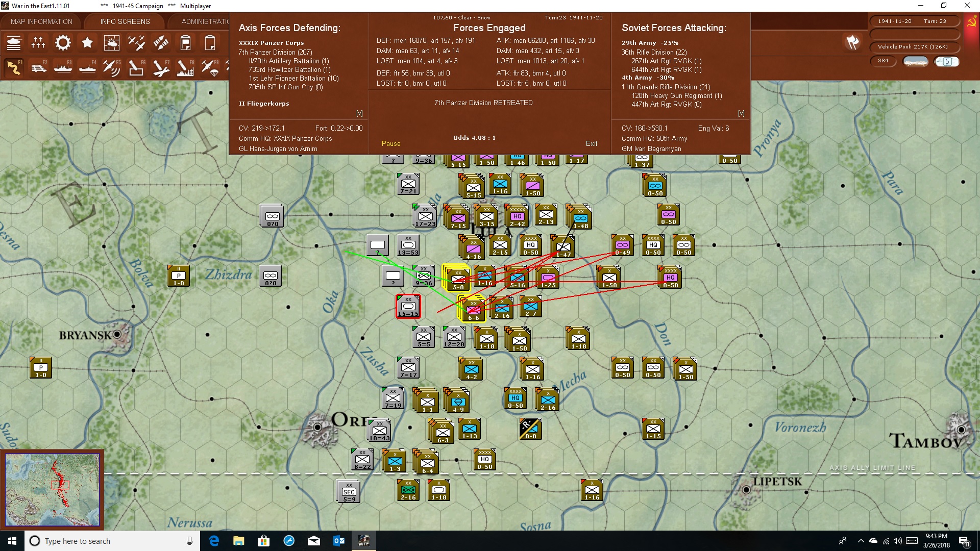Screen dimensions: 980x551
Task: Select the 0-50 army HQ counter east of 1-50
Action: point(670,277)
